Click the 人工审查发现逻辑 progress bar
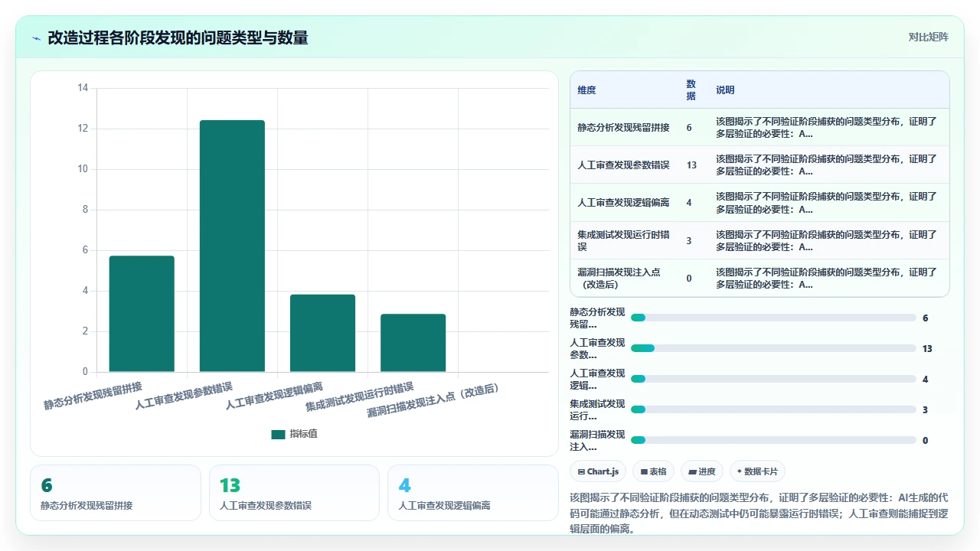The height and width of the screenshot is (551, 980). pyautogui.click(x=773, y=379)
